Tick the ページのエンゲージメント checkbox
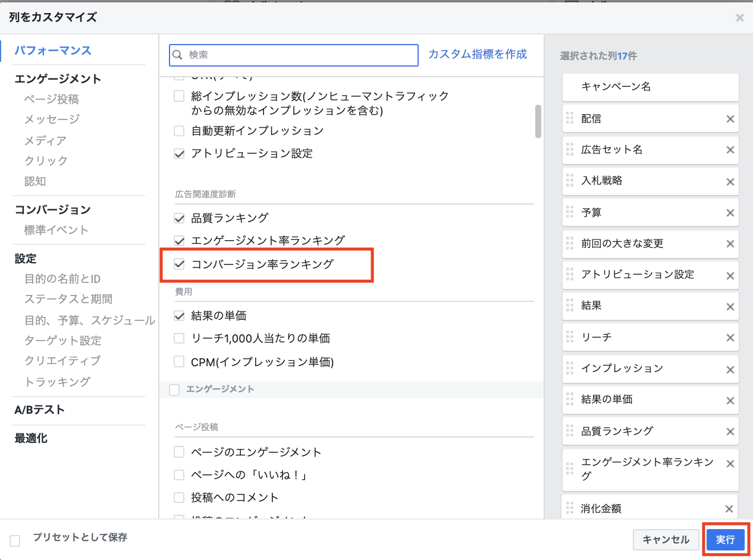This screenshot has height=560, width=753. tap(179, 452)
